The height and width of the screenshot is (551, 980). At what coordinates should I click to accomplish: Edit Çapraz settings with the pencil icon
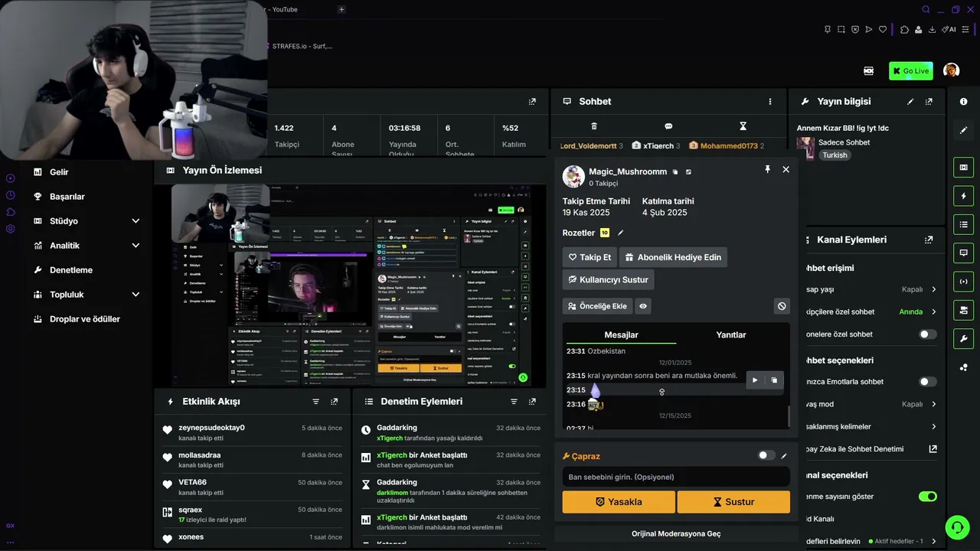pyautogui.click(x=783, y=456)
